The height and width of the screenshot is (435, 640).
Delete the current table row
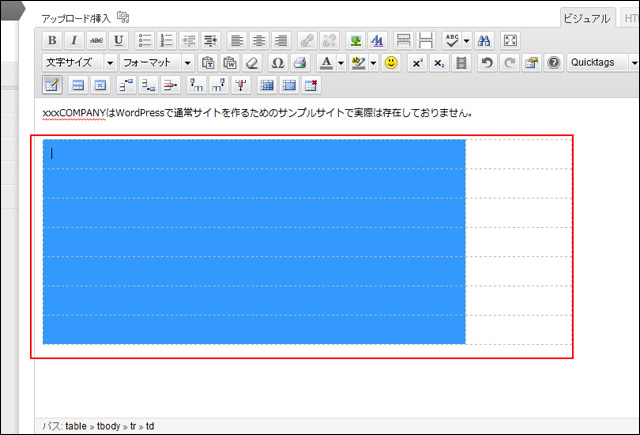[x=170, y=85]
